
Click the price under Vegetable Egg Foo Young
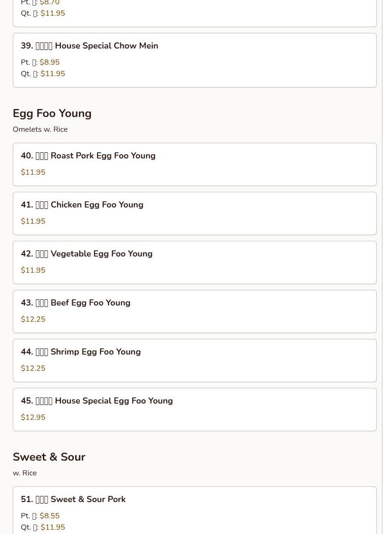tap(33, 270)
